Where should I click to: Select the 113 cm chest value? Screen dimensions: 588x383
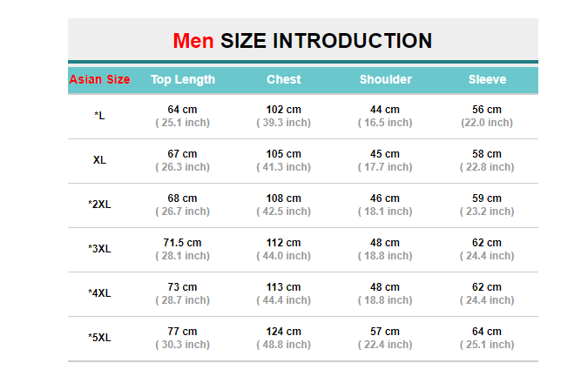pyautogui.click(x=284, y=287)
